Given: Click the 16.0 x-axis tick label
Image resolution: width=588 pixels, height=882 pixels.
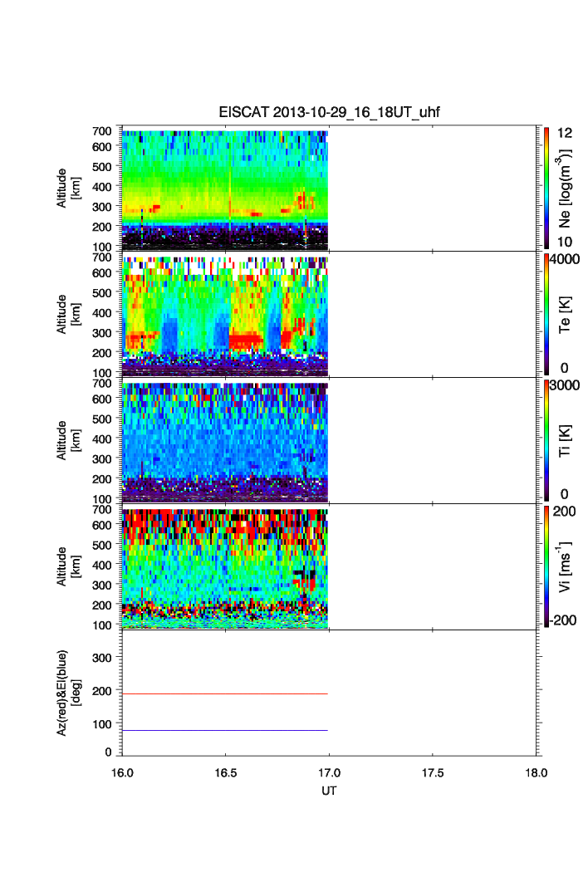Looking at the screenshot, I should point(123,772).
